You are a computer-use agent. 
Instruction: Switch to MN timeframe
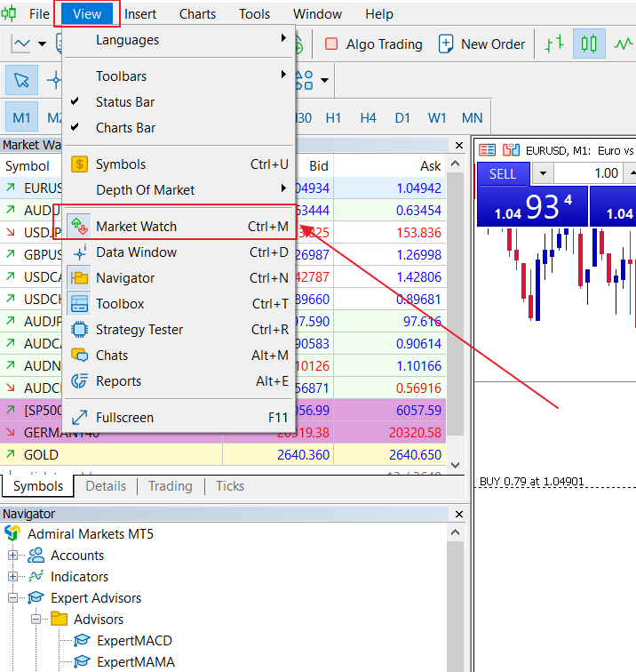click(x=472, y=118)
